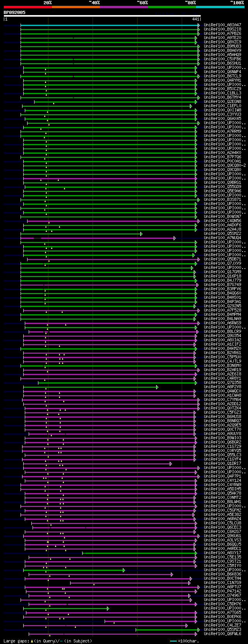Select the UniRef100_Q6NWF4 label
The height and width of the screenshot is (644, 248).
(x=222, y=72)
